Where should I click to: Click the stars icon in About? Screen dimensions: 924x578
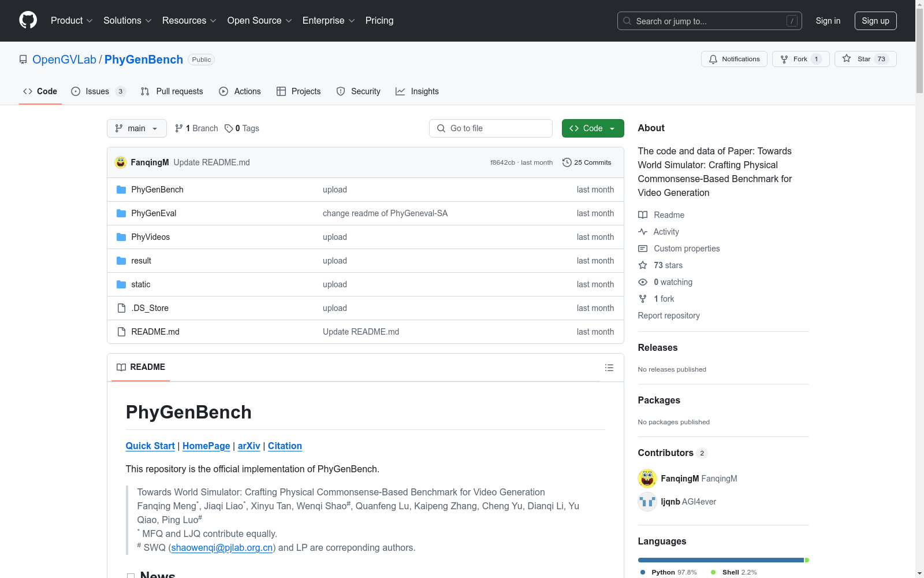coord(643,265)
